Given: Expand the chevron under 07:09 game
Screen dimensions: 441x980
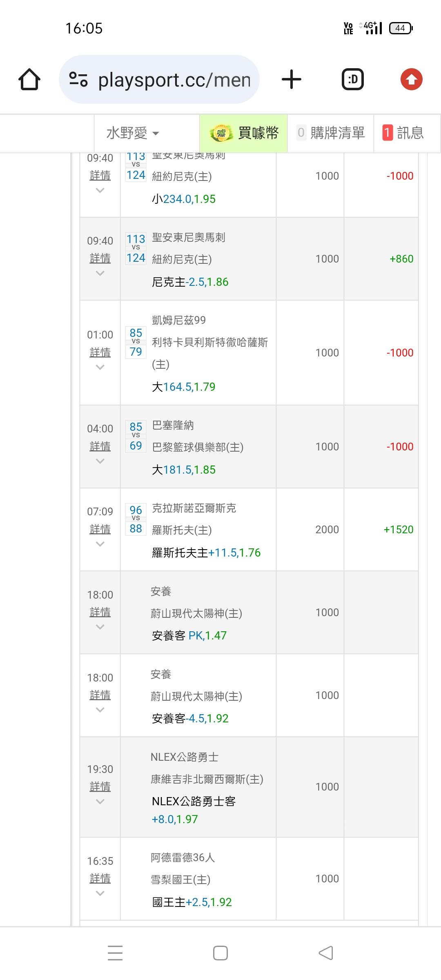Looking at the screenshot, I should [x=100, y=544].
